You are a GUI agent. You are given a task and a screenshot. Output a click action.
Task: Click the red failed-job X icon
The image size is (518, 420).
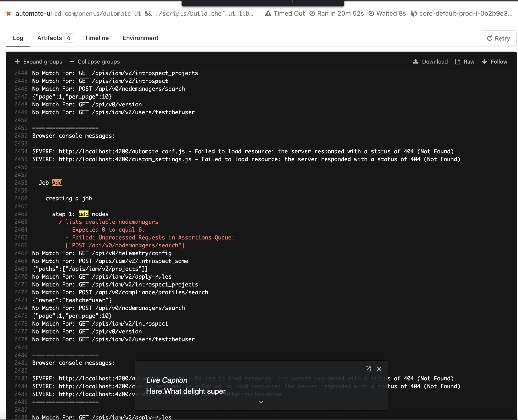pos(9,14)
